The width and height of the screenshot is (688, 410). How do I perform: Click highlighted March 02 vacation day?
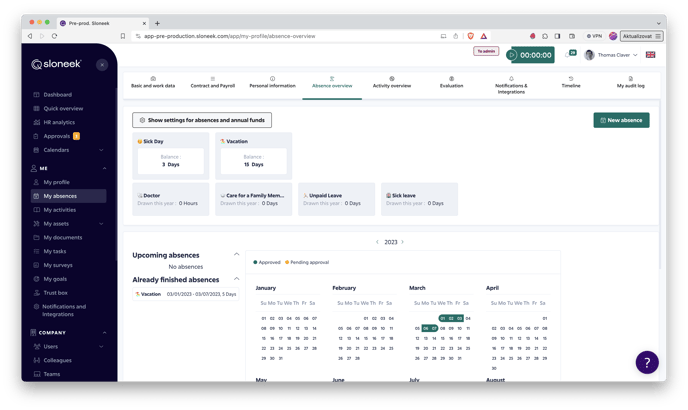click(x=451, y=319)
